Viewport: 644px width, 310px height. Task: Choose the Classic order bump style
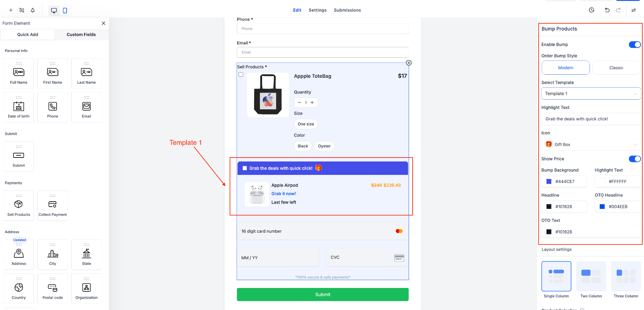tap(616, 68)
